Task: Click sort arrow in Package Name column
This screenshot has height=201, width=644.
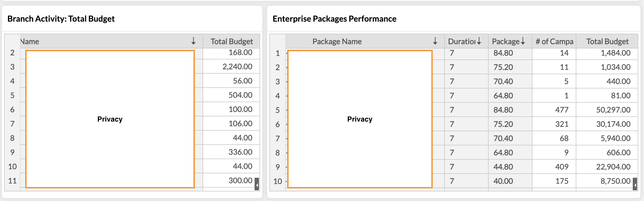Action: click(435, 41)
